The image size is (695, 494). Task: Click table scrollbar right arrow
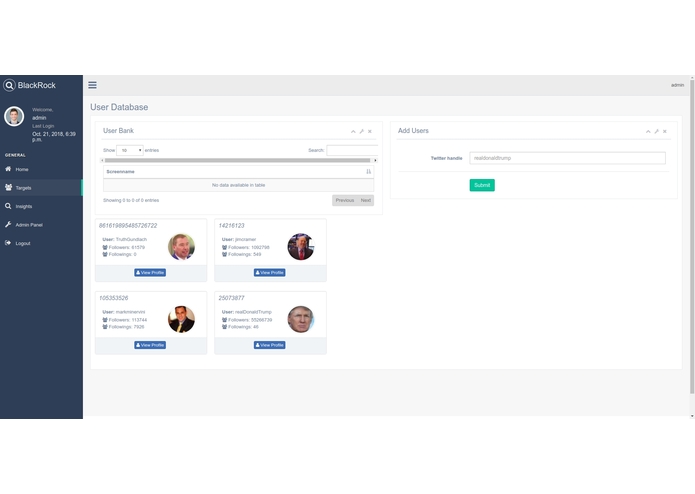pyautogui.click(x=375, y=160)
